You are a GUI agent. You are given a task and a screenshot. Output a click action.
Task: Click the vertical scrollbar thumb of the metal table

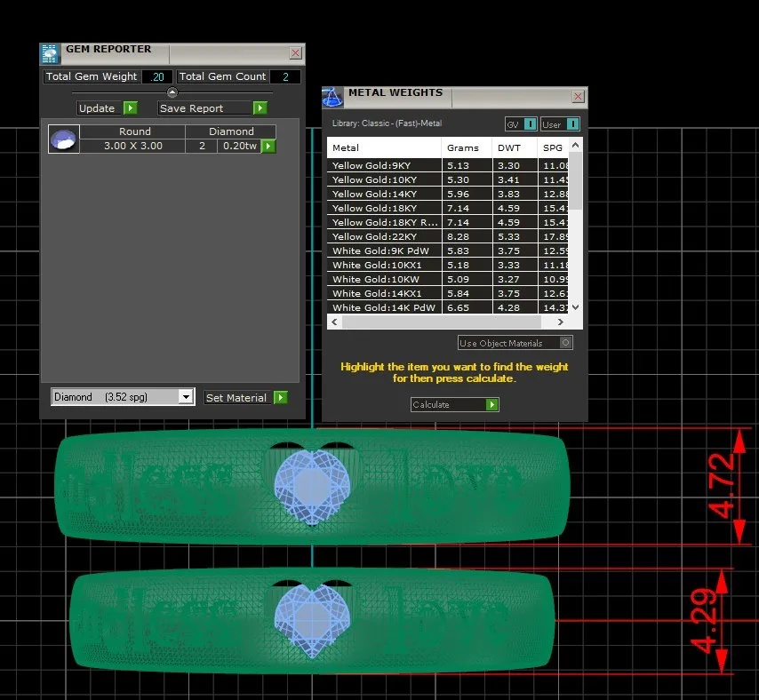[x=576, y=181]
